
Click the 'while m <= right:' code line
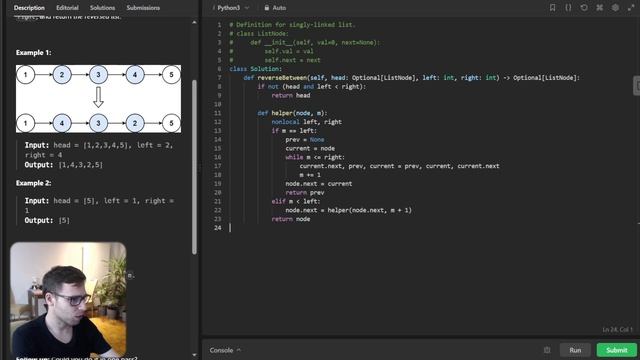point(315,157)
